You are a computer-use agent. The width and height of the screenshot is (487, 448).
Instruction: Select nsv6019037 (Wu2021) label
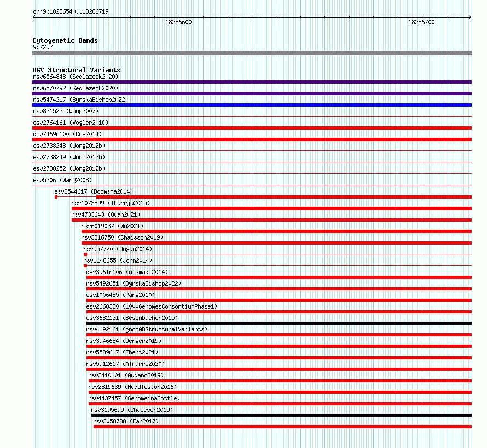[x=112, y=226]
